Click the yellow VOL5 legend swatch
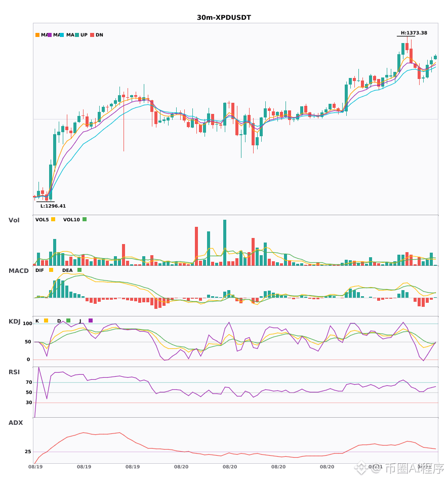 53,219
